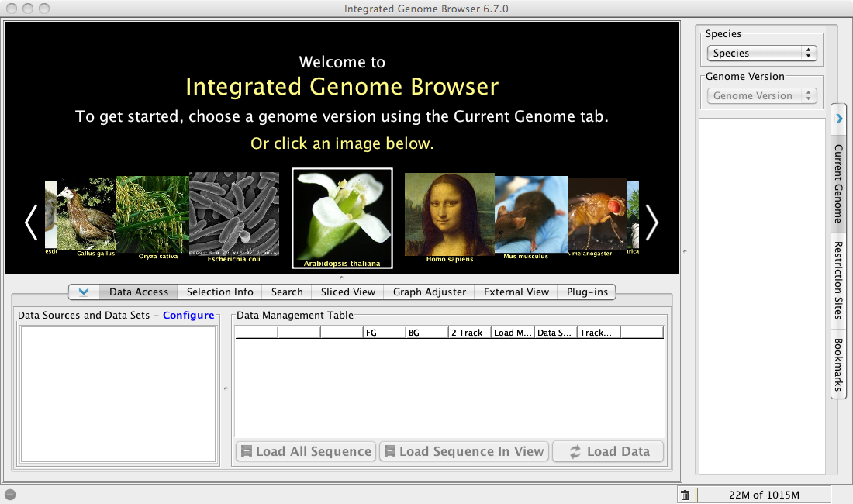
Task: Select the Restriction Sites side tab
Action: click(x=838, y=280)
